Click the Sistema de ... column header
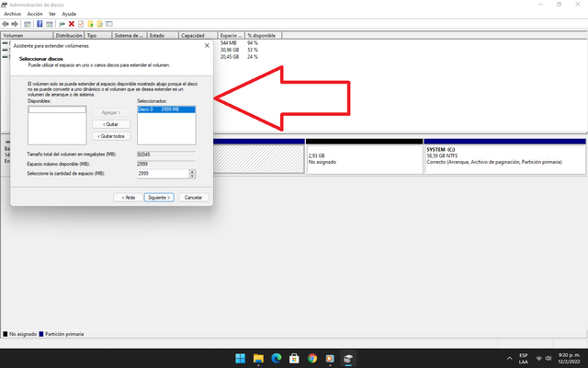This screenshot has width=588, height=368. (x=130, y=35)
